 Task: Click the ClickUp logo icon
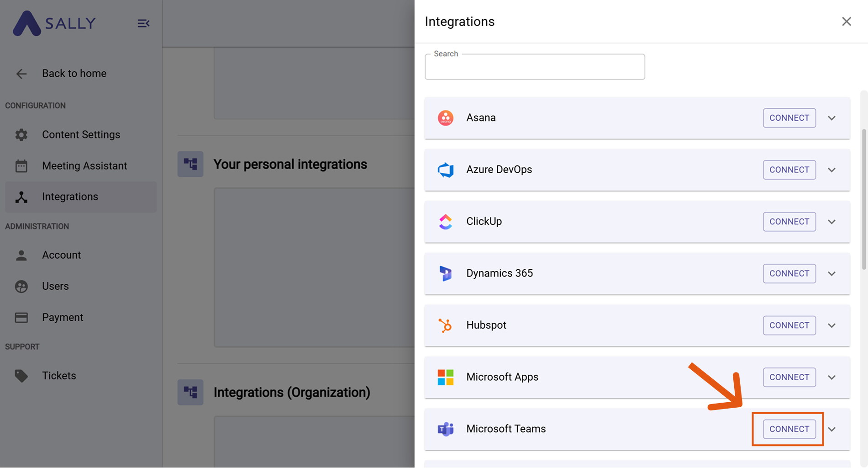click(x=446, y=222)
